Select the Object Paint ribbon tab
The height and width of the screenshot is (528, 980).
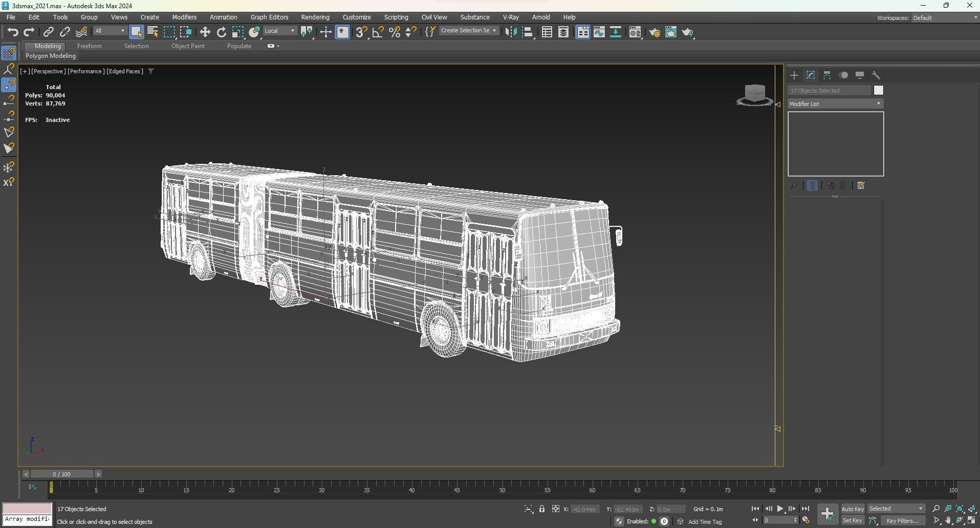click(x=188, y=46)
